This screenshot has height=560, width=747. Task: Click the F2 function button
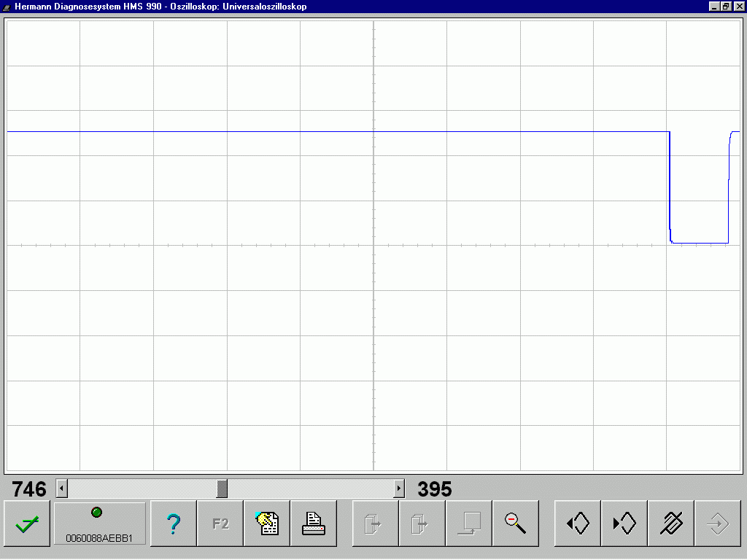point(220,524)
